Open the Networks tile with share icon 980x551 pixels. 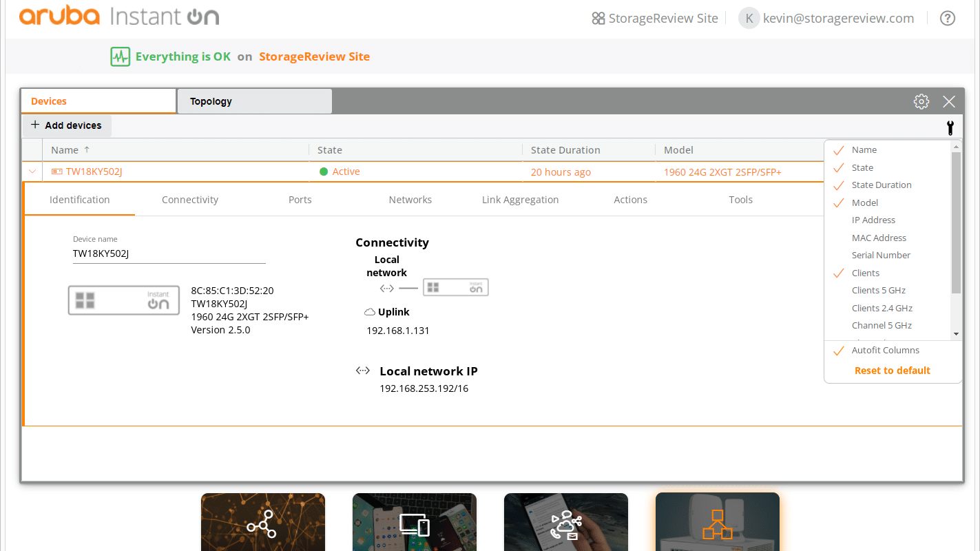pyautogui.click(x=263, y=522)
